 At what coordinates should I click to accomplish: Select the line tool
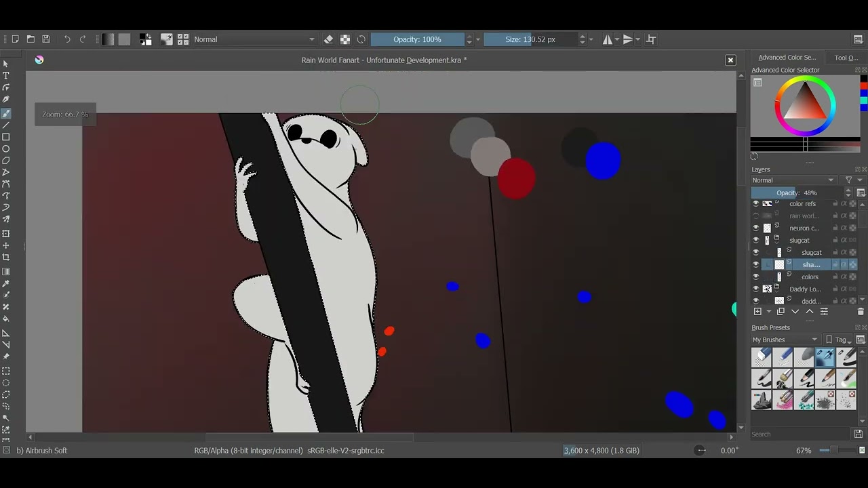pos(6,125)
